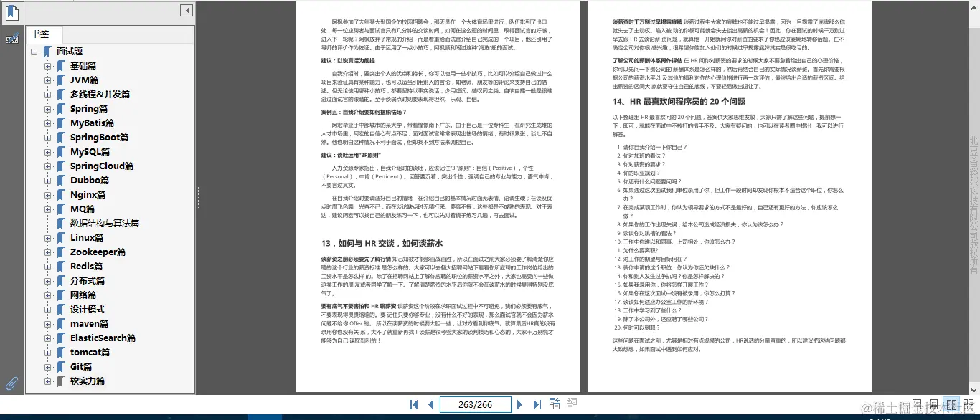Select the ElasticSearch篇 bookmark

point(103,338)
